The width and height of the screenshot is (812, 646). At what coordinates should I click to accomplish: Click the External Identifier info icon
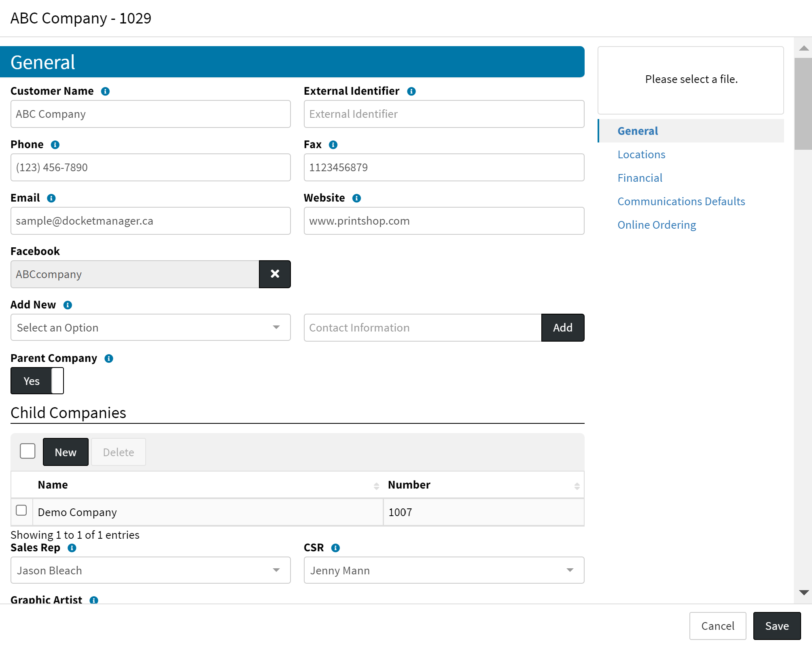[411, 91]
